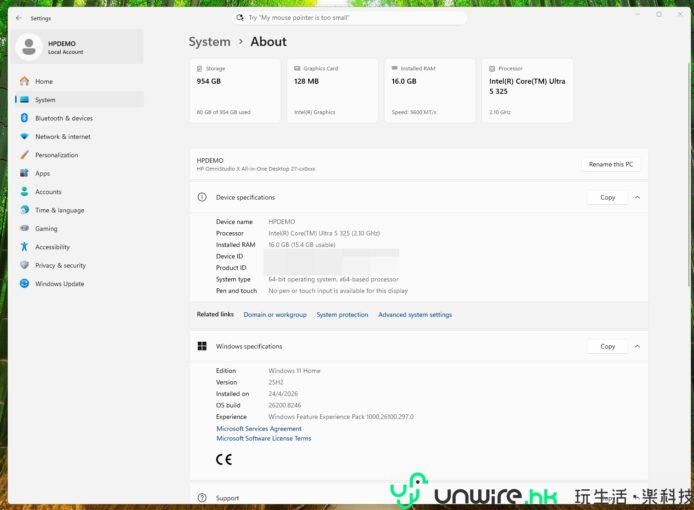694x510 pixels.
Task: Click the back arrow in Settings
Action: pos(19,18)
